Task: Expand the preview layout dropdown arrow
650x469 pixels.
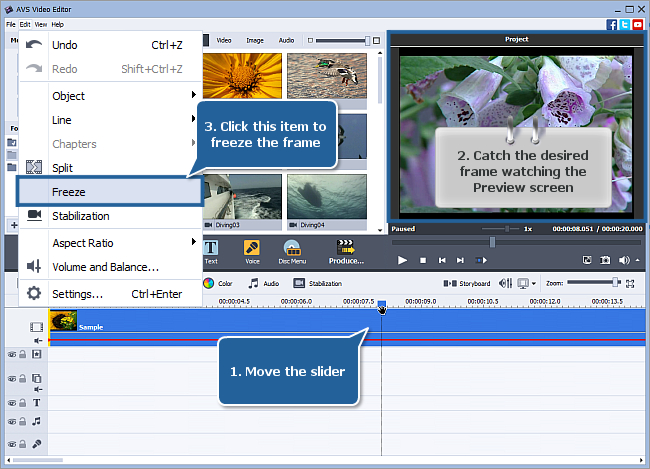Action: pos(534,284)
